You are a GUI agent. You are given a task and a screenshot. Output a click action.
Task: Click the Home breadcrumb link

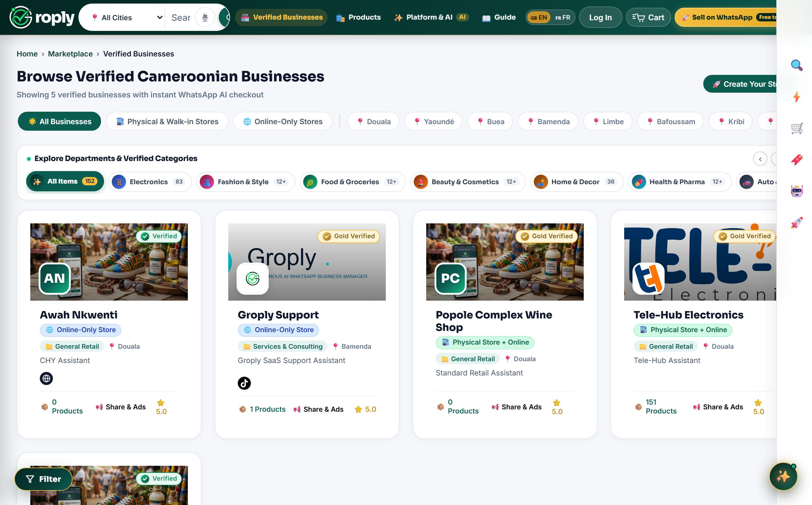point(27,54)
